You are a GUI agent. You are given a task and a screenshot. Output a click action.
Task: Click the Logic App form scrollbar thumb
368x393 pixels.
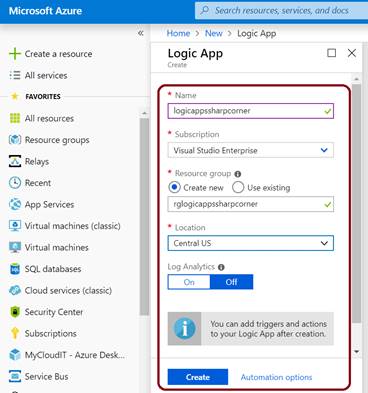click(x=356, y=203)
